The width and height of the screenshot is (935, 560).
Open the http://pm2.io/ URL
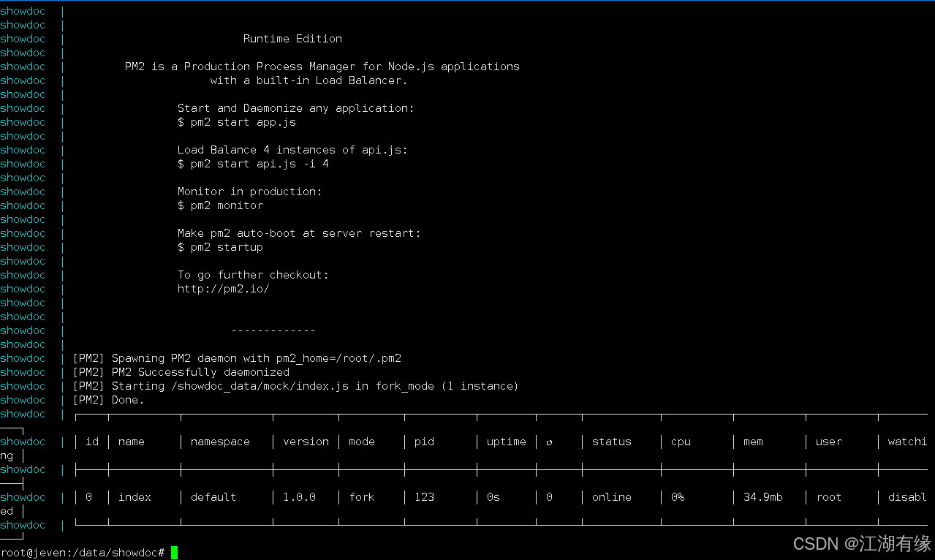pos(224,289)
